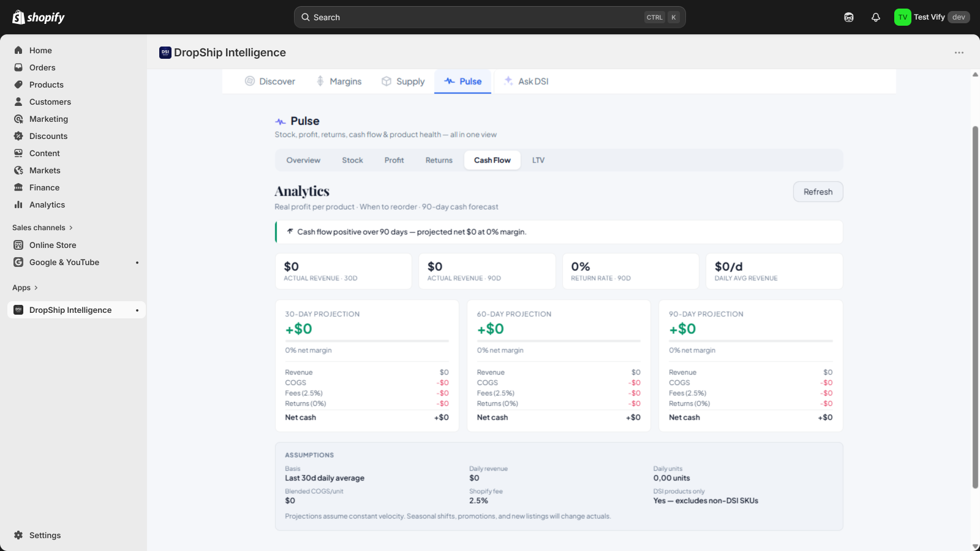This screenshot has width=980, height=551.
Task: Click the "ACTUAL REVENUE · 30D" label
Action: click(x=320, y=279)
